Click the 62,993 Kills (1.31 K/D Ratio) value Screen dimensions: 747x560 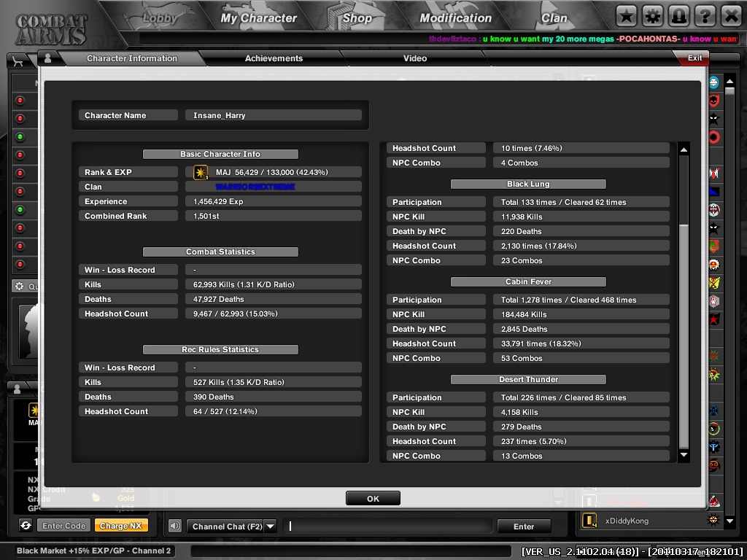[244, 285]
